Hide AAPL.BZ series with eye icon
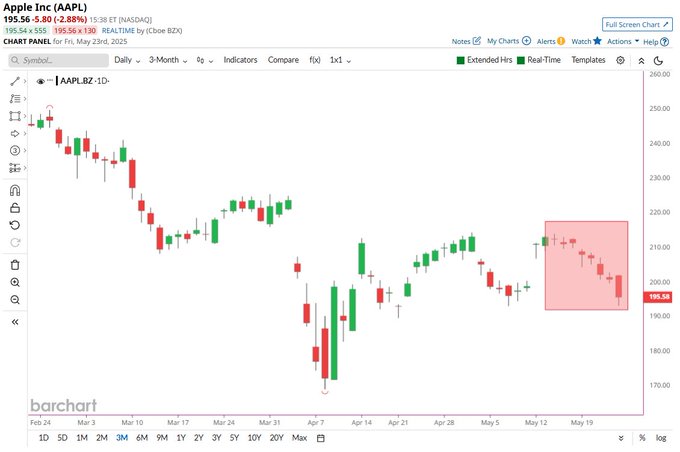 pos(40,81)
